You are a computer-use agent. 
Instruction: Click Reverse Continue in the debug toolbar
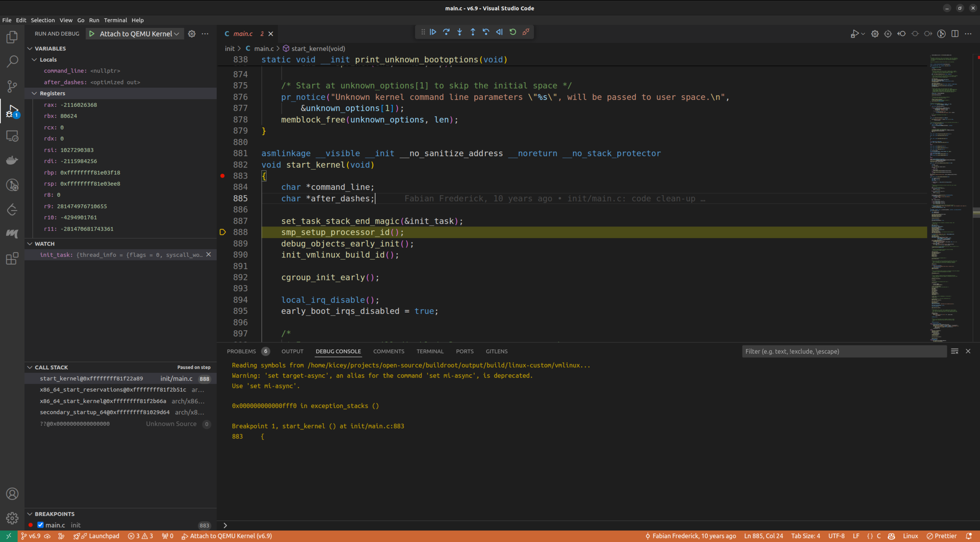point(499,32)
